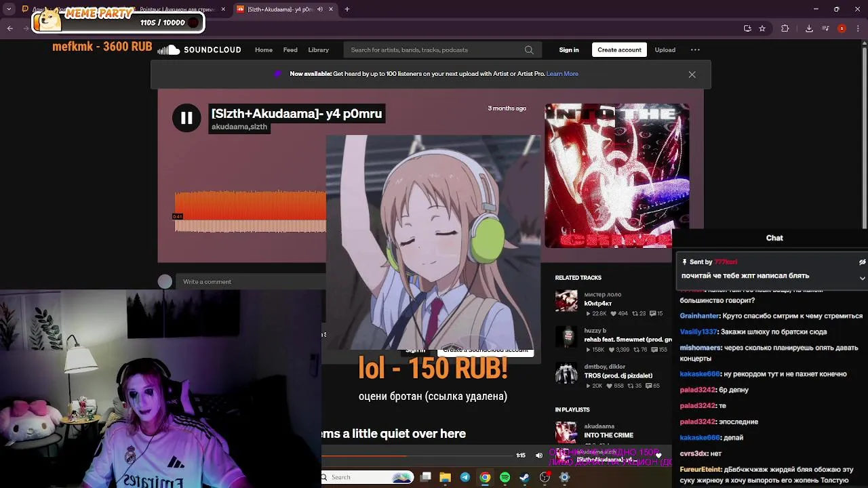Seek on the bottom player progress bar

[x=417, y=455]
